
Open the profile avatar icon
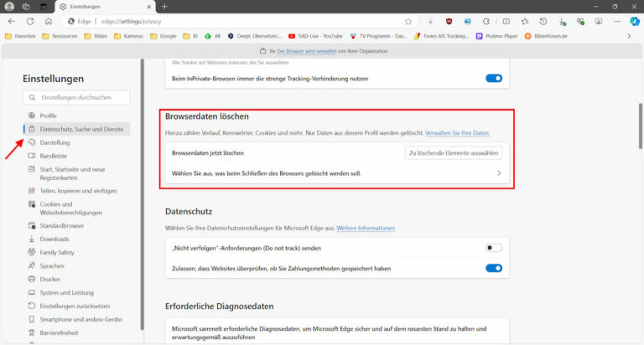(x=9, y=7)
